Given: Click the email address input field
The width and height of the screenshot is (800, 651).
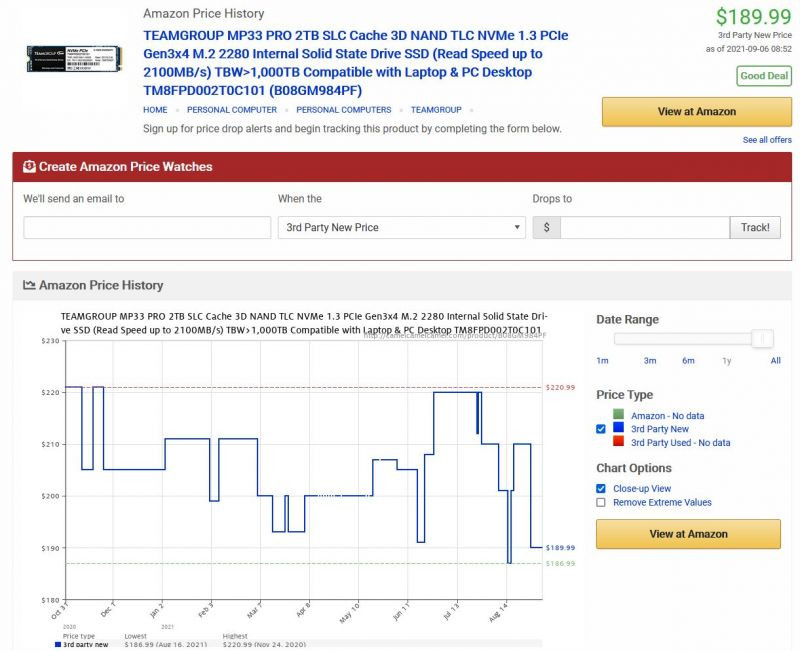Looking at the screenshot, I should (x=147, y=228).
